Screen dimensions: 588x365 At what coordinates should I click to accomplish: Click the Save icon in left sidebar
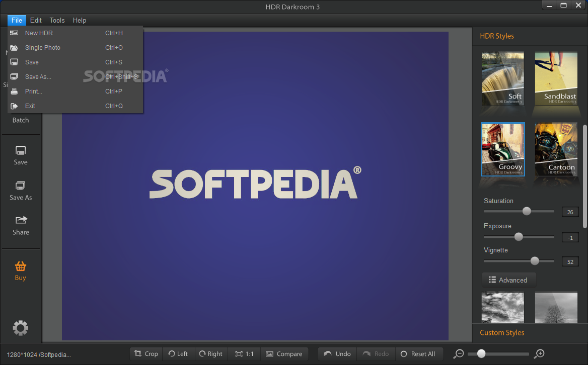point(21,151)
